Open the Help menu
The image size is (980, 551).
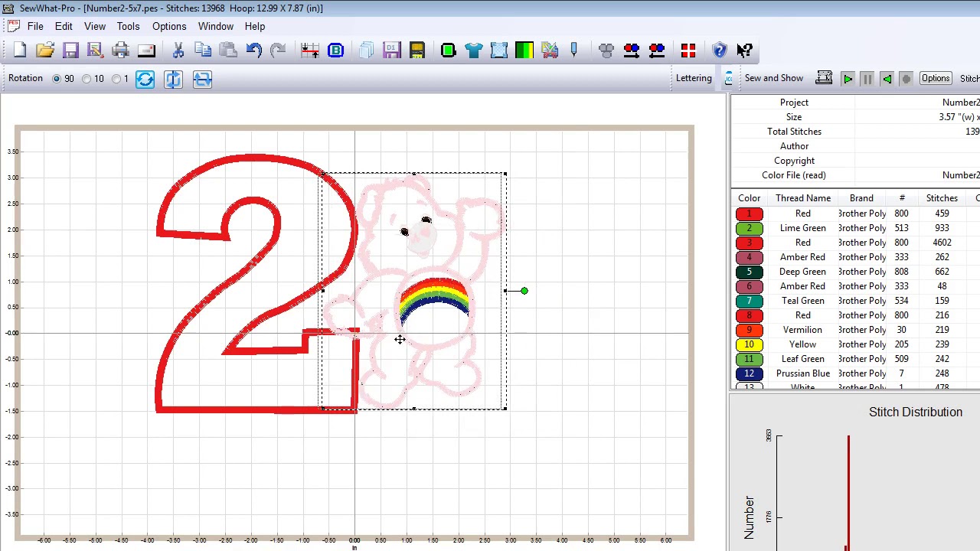coord(255,26)
